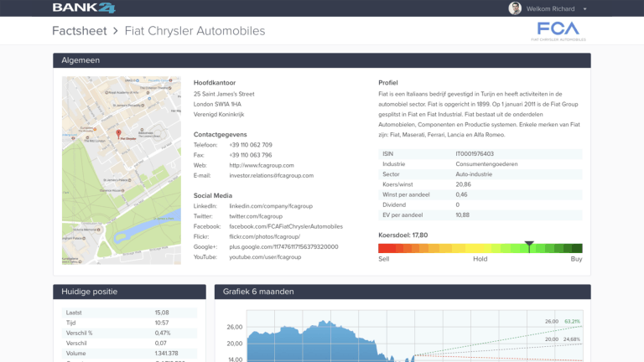644x362 pixels.
Task: Open the plus.google.com profile link
Action: click(x=283, y=247)
